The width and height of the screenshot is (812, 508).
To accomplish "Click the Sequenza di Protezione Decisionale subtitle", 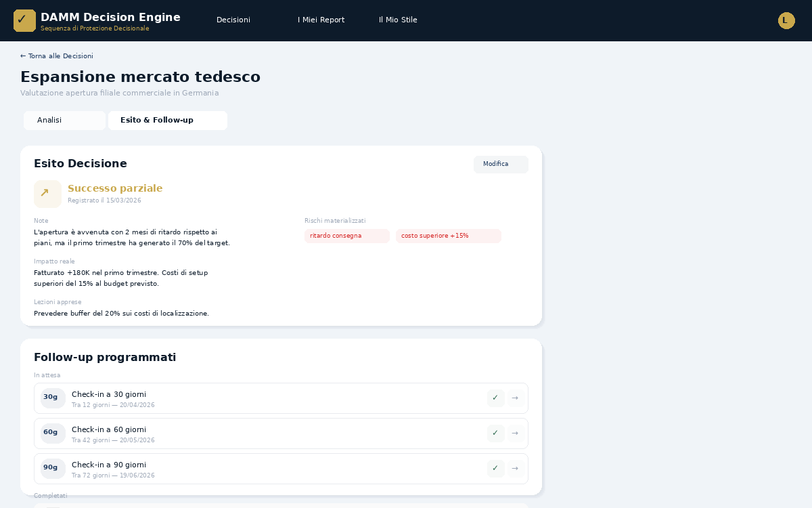I will pos(95,28).
